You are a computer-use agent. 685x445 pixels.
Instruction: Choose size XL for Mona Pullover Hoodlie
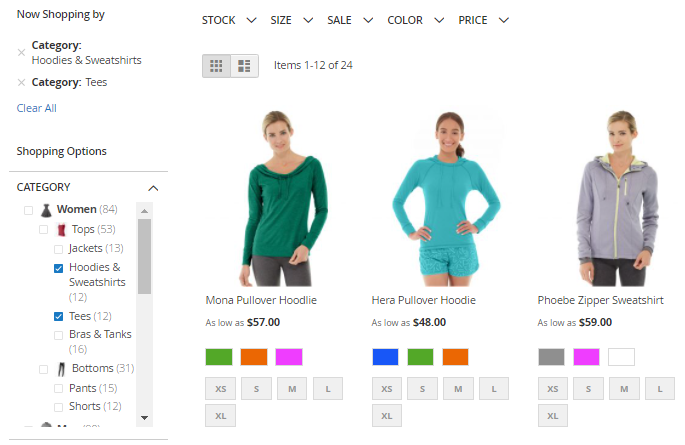tap(221, 416)
